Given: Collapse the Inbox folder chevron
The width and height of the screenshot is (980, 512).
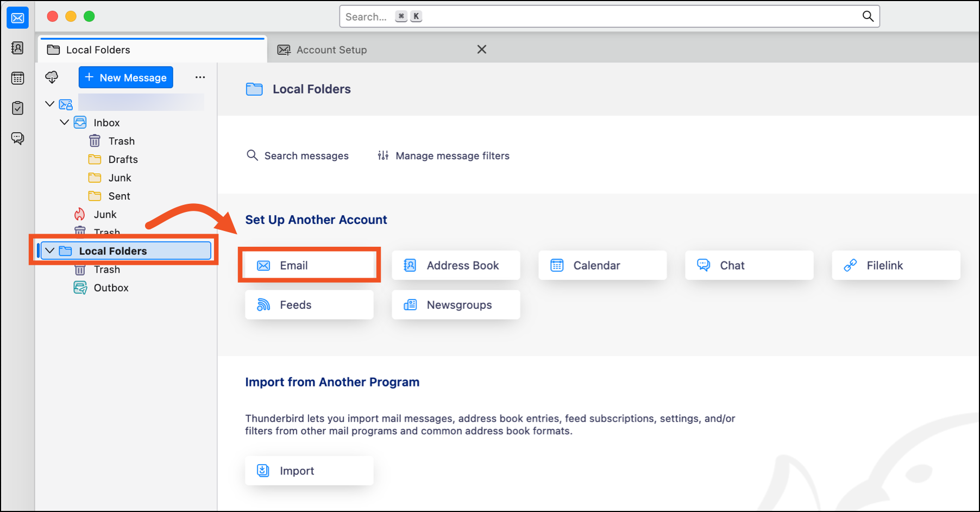Looking at the screenshot, I should (x=64, y=122).
